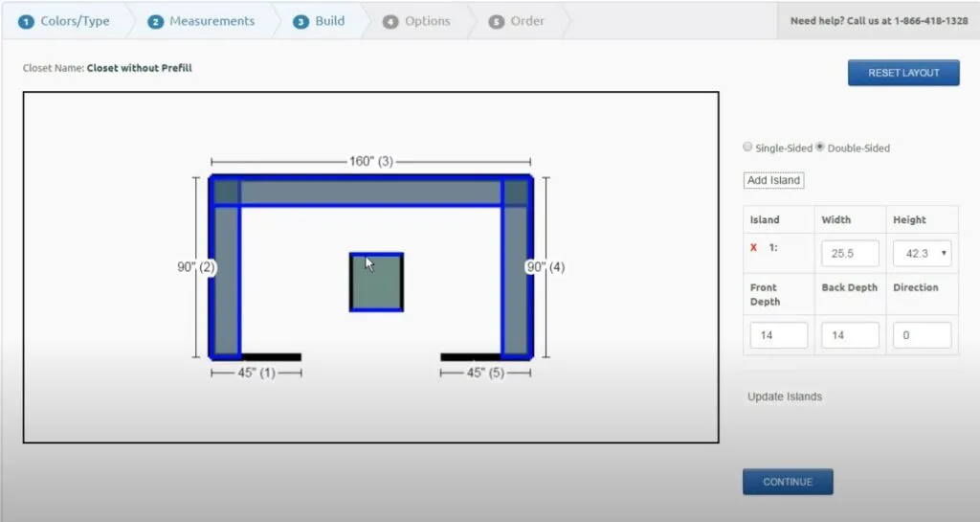Focus the Back Depth input field
The height and width of the screenshot is (522, 980).
[x=850, y=335]
